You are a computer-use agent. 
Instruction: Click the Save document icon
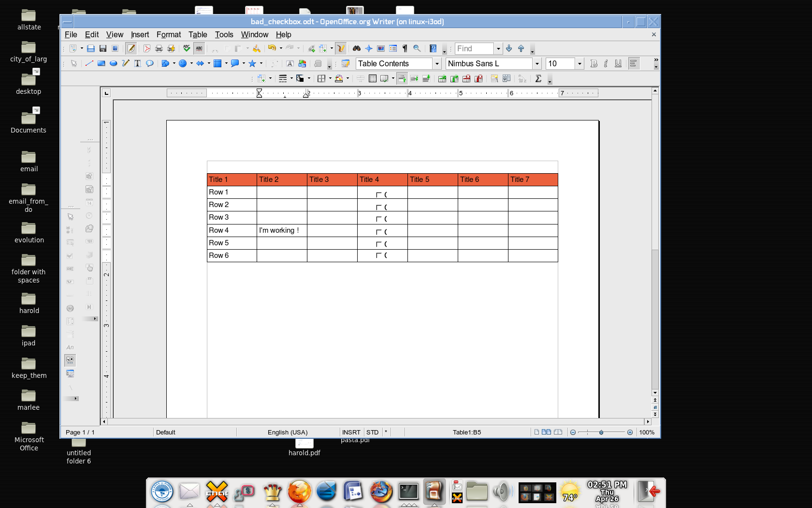[102, 48]
